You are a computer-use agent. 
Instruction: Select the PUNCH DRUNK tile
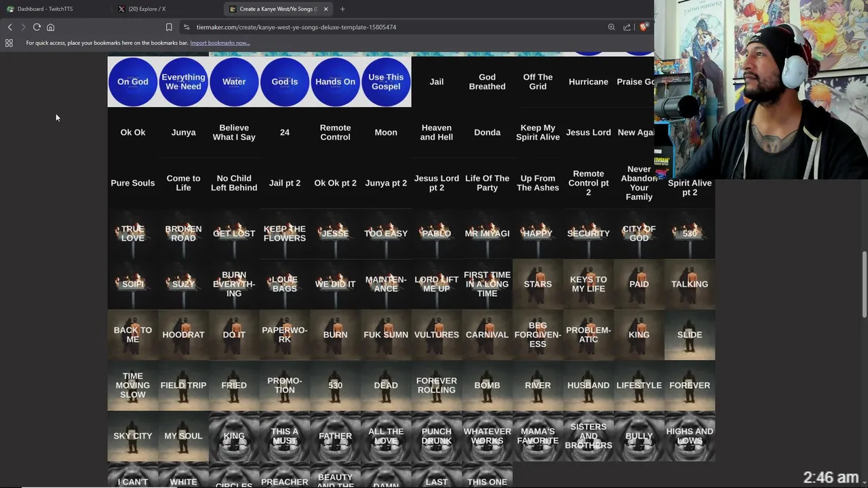[x=437, y=436]
